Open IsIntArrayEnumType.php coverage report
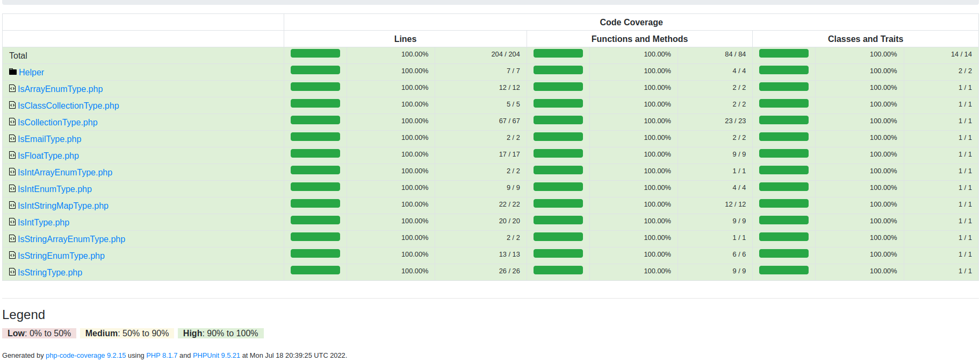The image size is (980, 361). [x=65, y=172]
